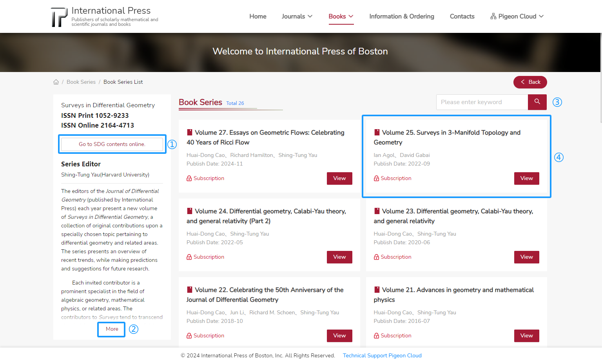View Volume 22 50th Anniversary volume
This screenshot has width=602, height=364.
point(339,336)
